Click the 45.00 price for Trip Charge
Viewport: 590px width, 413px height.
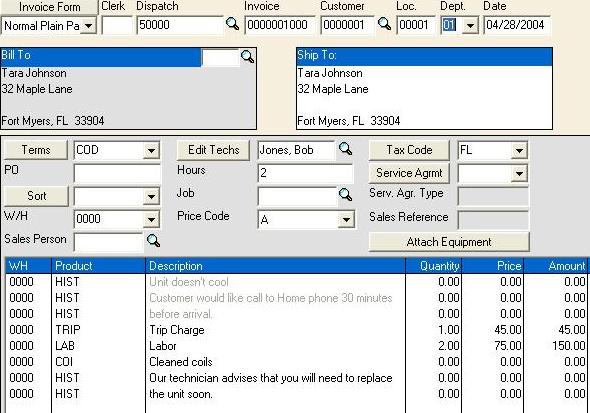click(493, 330)
